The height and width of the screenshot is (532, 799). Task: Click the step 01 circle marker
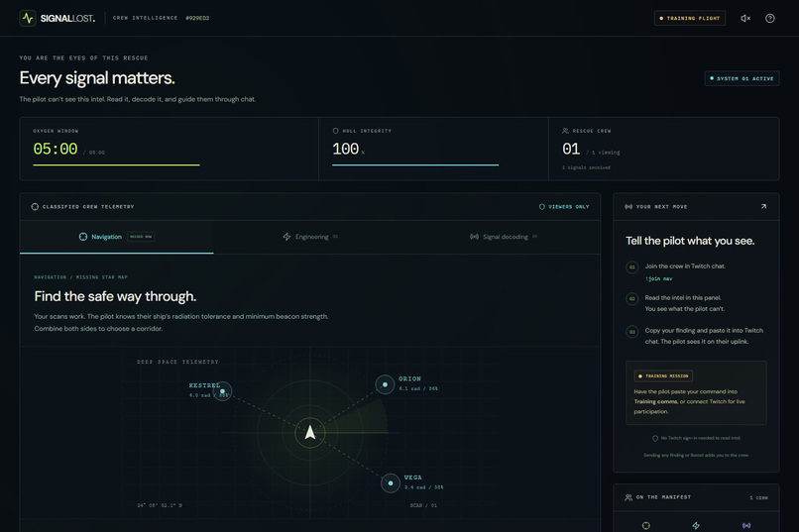coord(631,267)
